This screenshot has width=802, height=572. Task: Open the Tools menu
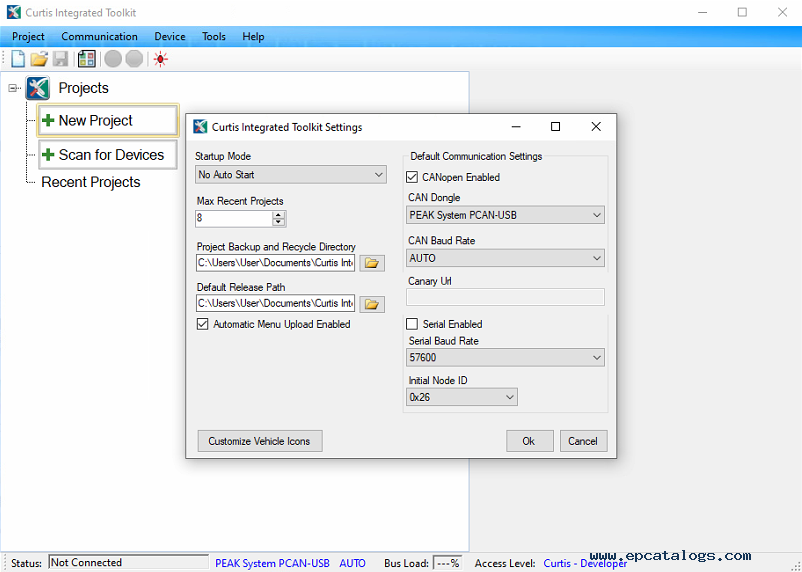(x=214, y=36)
